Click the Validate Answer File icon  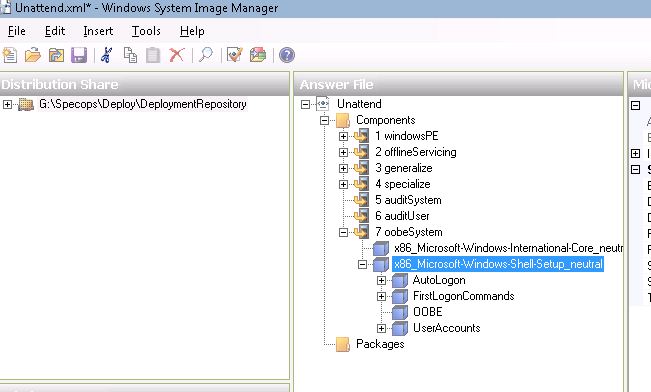pyautogui.click(x=235, y=55)
